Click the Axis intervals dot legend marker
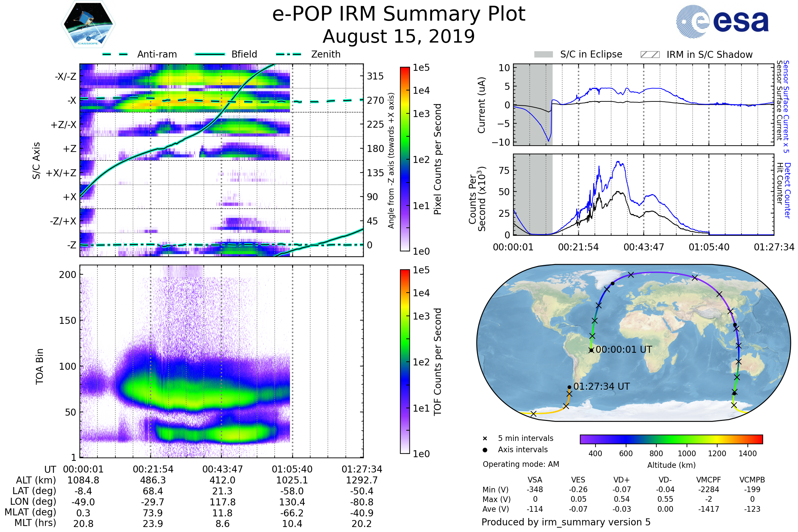The width and height of the screenshot is (798, 532). 485,450
